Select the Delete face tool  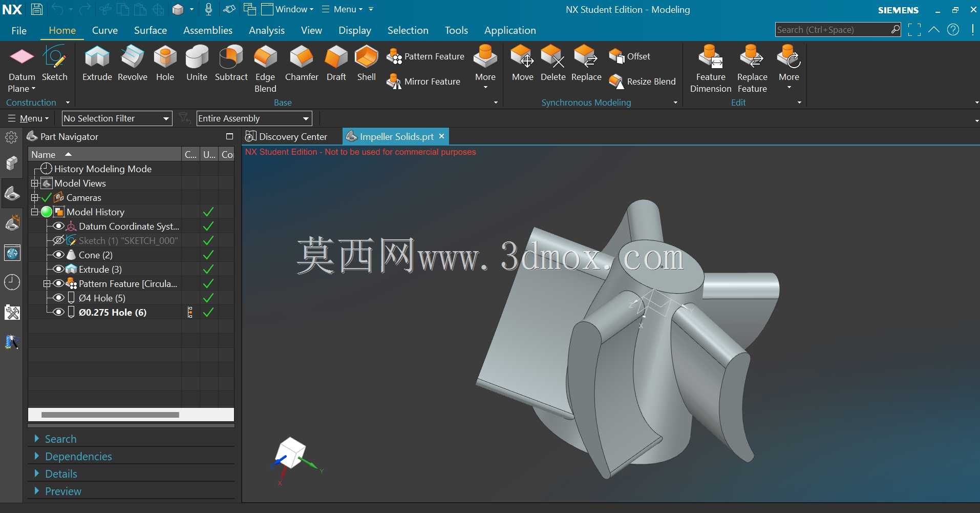(553, 64)
